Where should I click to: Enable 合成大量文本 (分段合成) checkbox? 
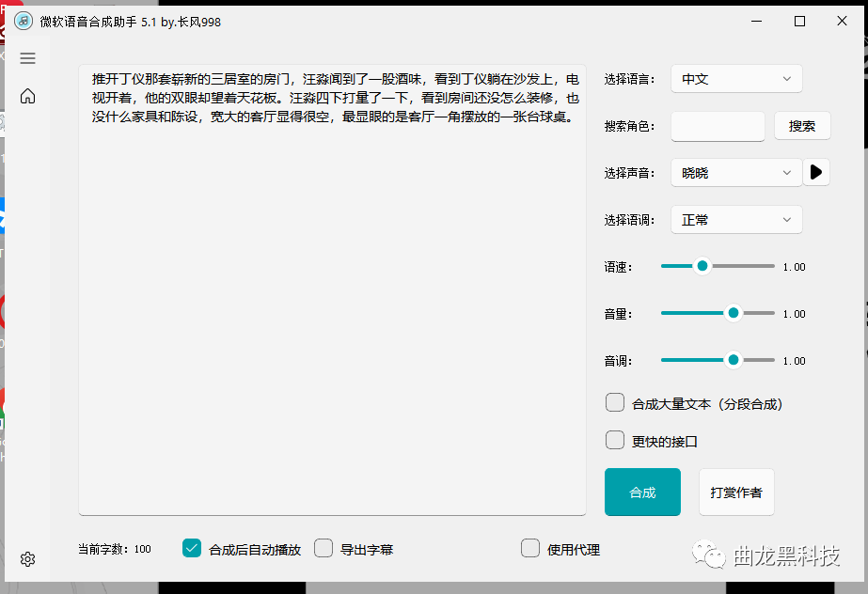(x=614, y=402)
